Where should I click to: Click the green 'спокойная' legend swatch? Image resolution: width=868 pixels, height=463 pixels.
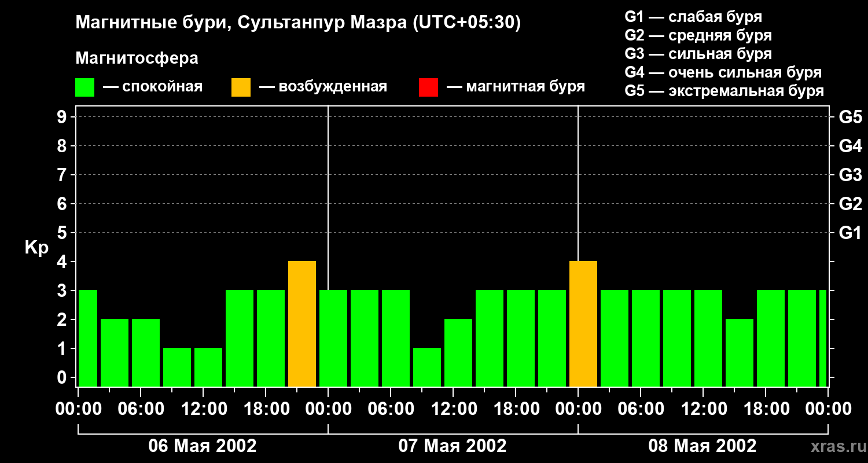[x=84, y=87]
